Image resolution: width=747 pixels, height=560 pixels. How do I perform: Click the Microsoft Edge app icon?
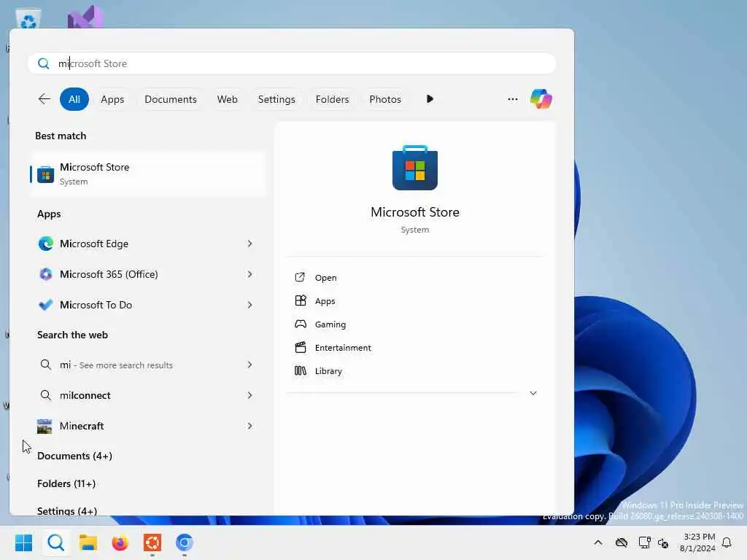pyautogui.click(x=46, y=244)
